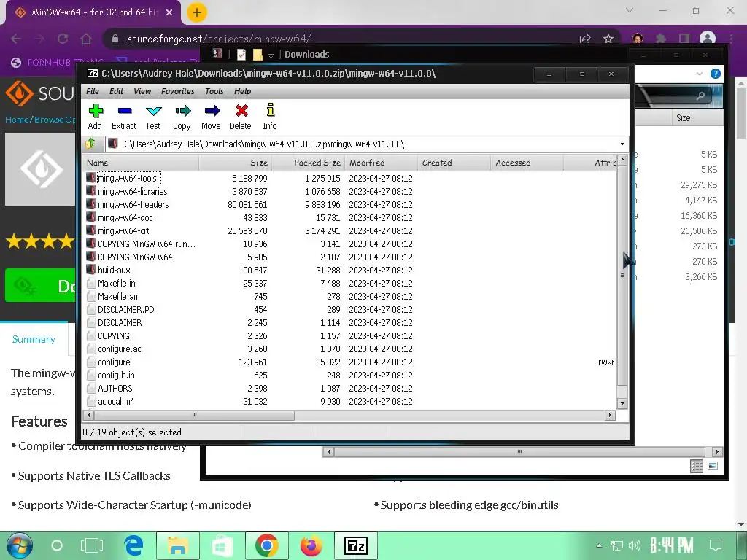Open the 7-Zip File menu
This screenshot has height=560, width=747.
(x=93, y=91)
